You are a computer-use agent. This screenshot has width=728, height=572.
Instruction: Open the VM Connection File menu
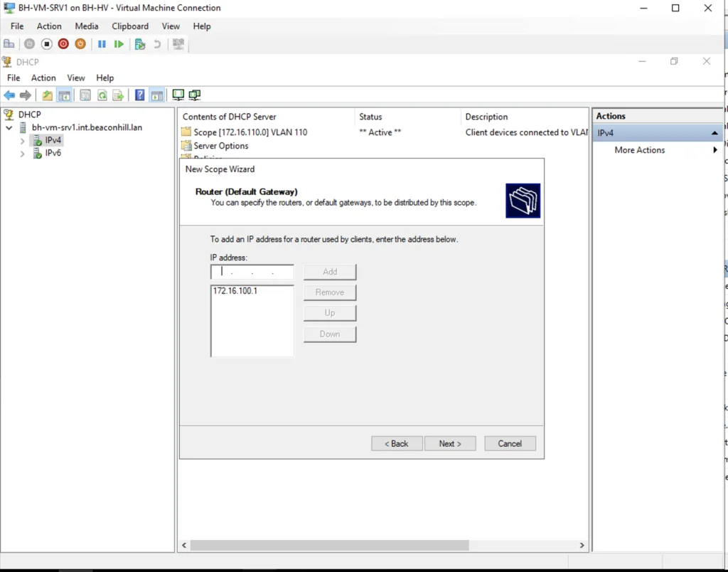(x=17, y=26)
